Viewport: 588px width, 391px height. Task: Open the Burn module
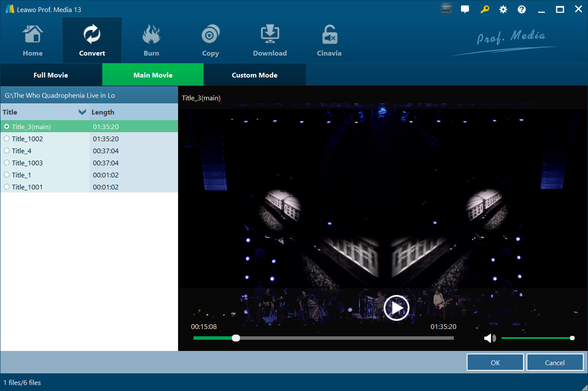click(x=151, y=40)
